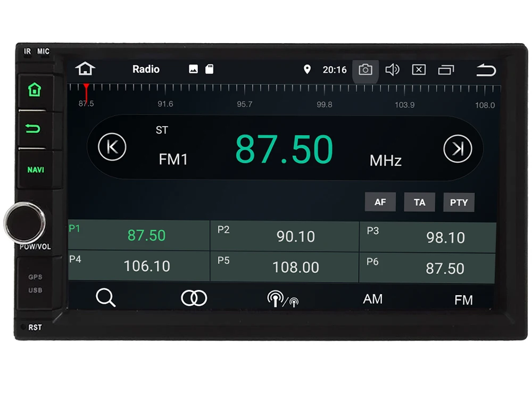Select preset P6 at 87.50
This screenshot has width=532, height=399.
tap(427, 268)
